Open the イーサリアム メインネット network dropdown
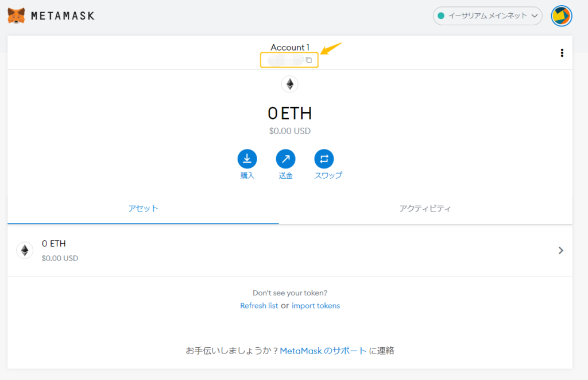 (x=488, y=16)
